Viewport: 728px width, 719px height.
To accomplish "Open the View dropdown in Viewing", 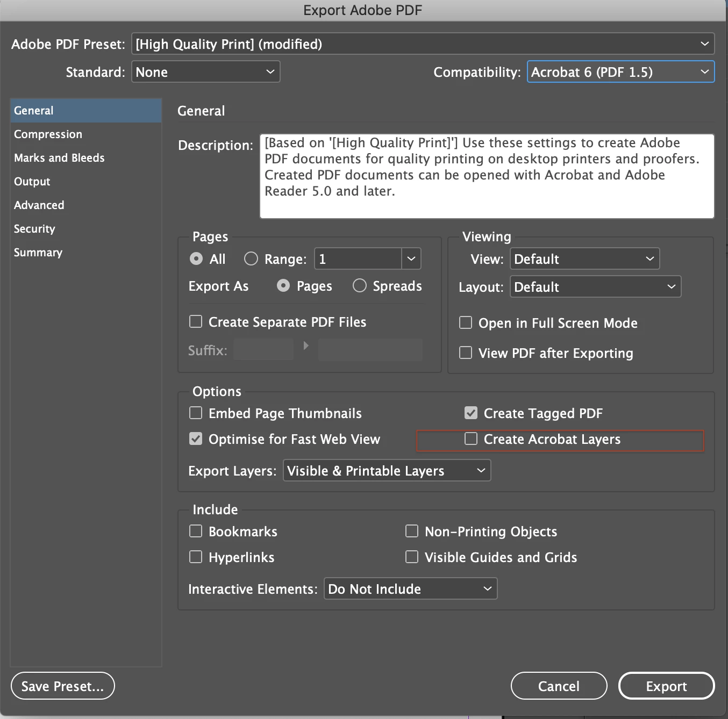I will (x=584, y=258).
